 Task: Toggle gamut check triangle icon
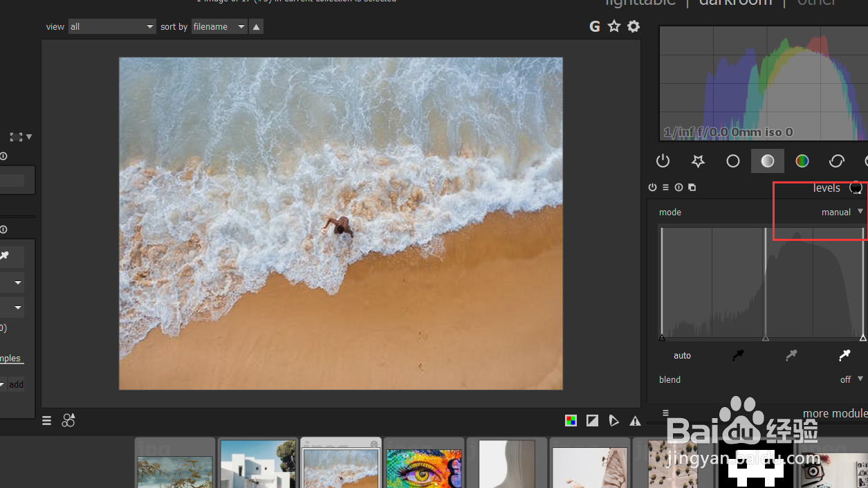coord(613,420)
